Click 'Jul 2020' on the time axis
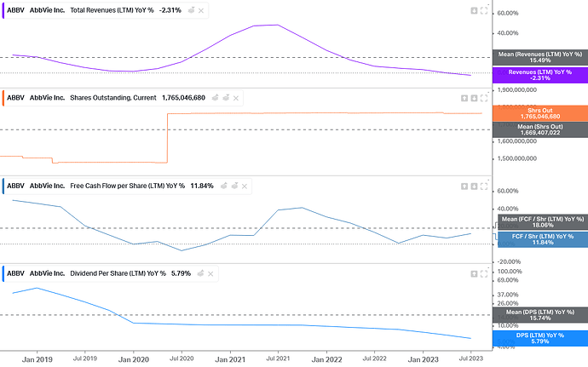The height and width of the screenshot is (367, 588). click(x=182, y=358)
